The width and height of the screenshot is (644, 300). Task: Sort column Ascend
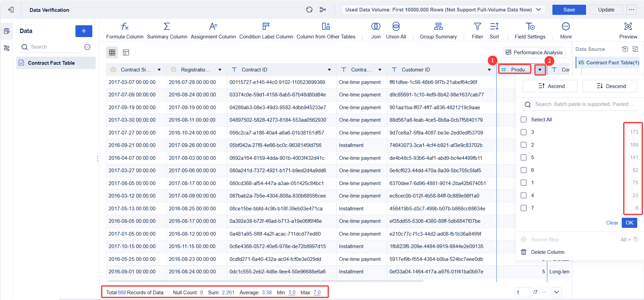pyautogui.click(x=550, y=86)
